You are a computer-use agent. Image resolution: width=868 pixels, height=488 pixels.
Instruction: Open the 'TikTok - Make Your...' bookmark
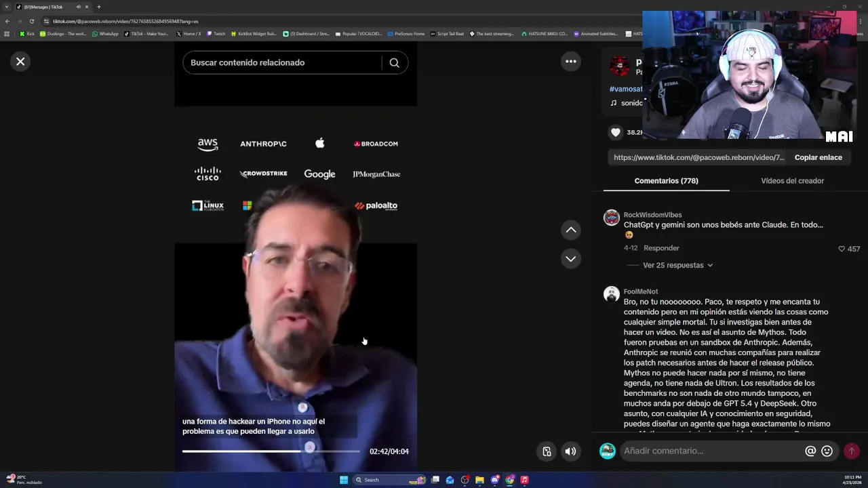click(146, 33)
